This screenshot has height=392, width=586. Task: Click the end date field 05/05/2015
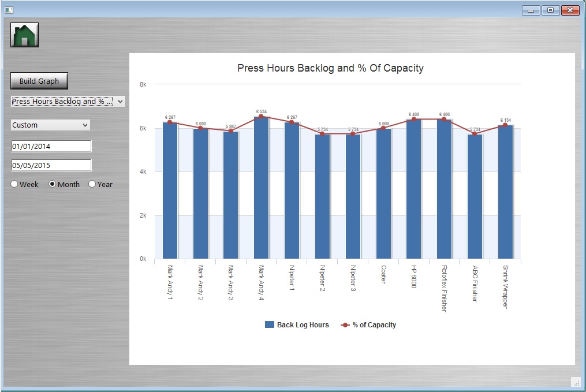click(51, 165)
